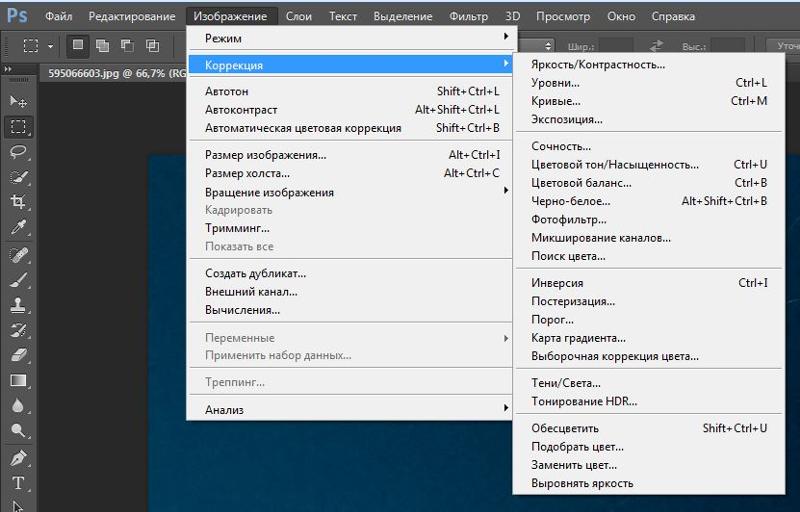Image resolution: width=800 pixels, height=512 pixels.
Task: Open Размер изображения dialog
Action: (350, 155)
